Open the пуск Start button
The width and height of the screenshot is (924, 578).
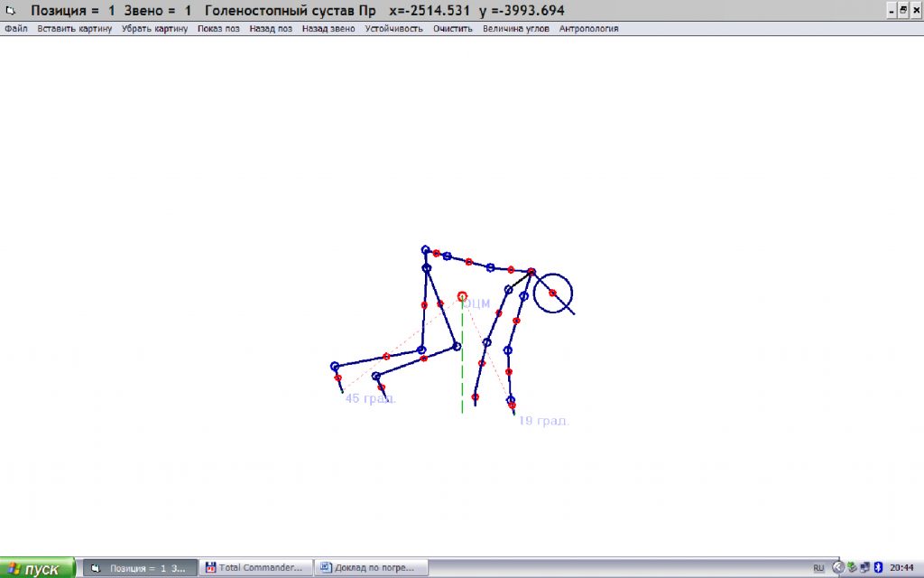(38, 569)
